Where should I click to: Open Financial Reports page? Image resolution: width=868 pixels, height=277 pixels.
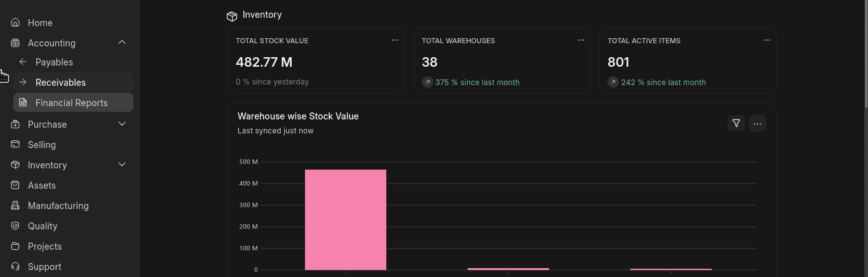(71, 103)
